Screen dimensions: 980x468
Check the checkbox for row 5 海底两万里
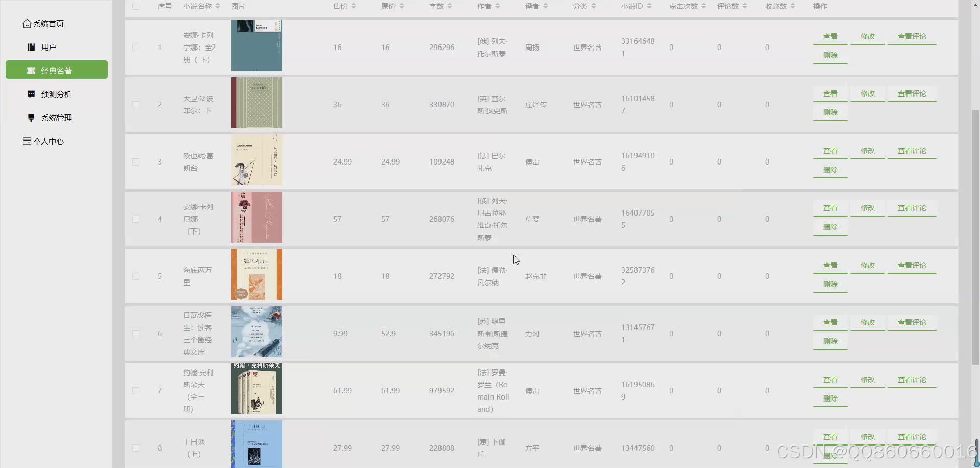coord(136,276)
